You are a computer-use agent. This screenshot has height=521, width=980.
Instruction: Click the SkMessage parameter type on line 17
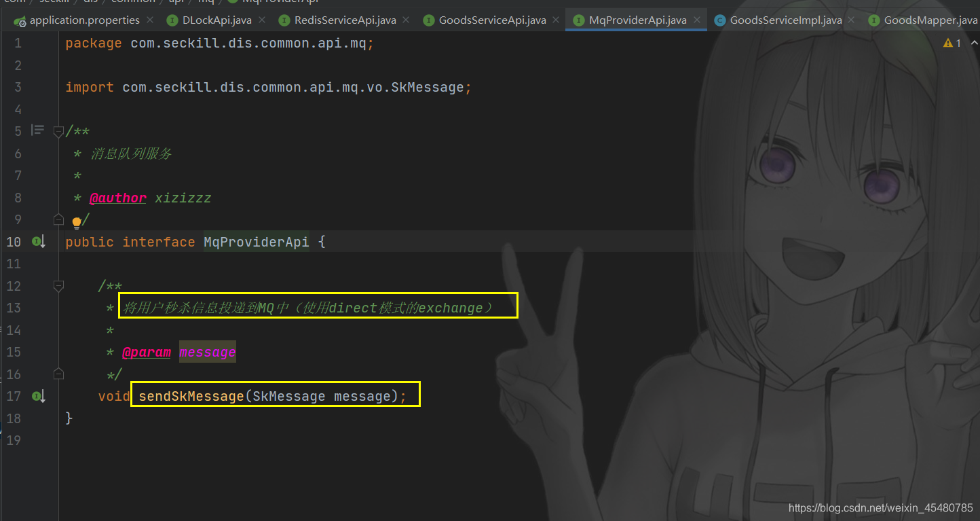289,396
